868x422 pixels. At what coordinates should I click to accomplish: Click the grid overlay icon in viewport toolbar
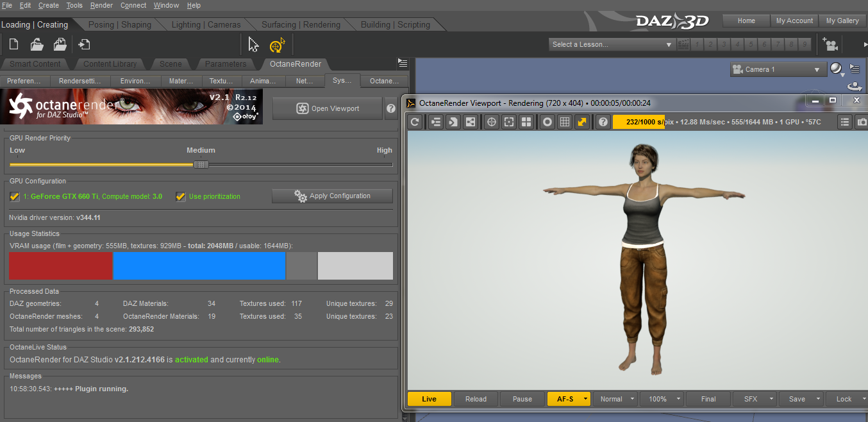565,122
